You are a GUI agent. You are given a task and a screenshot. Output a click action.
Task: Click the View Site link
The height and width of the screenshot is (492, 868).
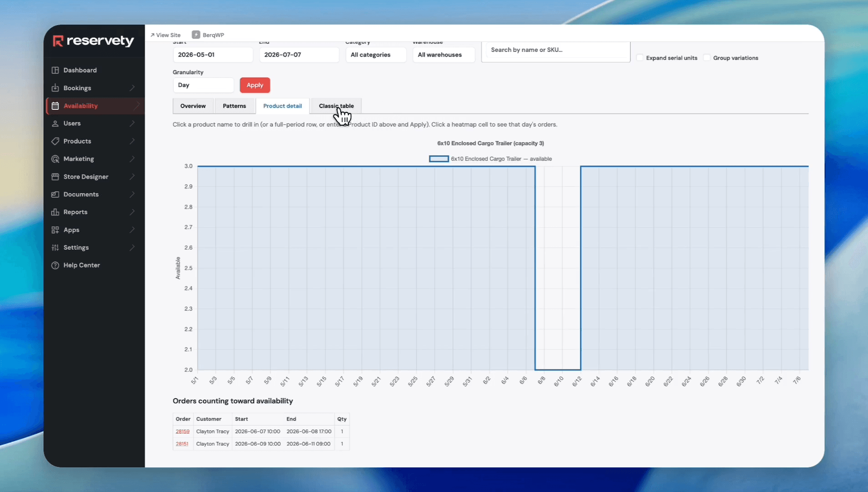coord(165,35)
